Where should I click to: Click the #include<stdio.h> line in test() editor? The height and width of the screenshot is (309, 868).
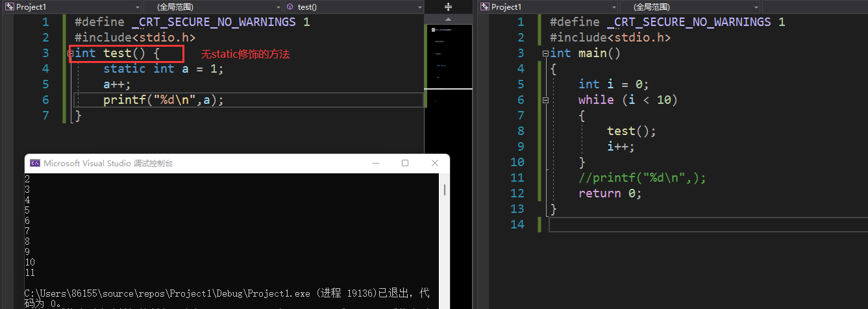point(135,38)
